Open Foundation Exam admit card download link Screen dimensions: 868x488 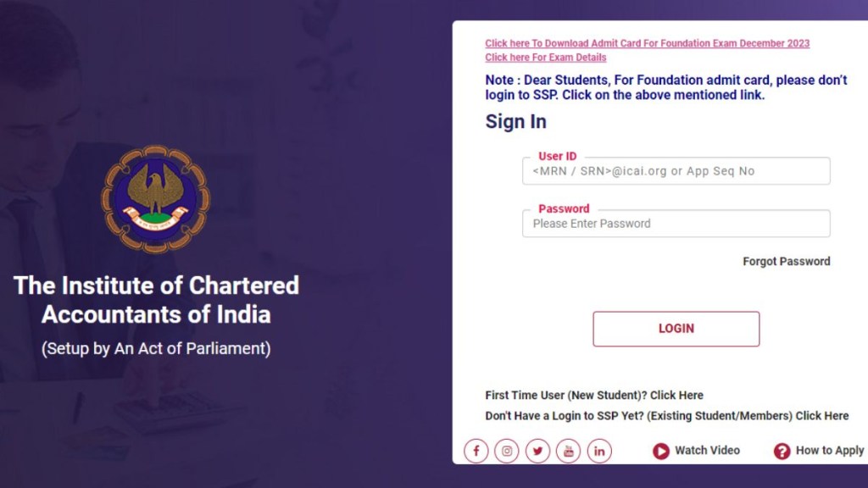click(x=647, y=43)
